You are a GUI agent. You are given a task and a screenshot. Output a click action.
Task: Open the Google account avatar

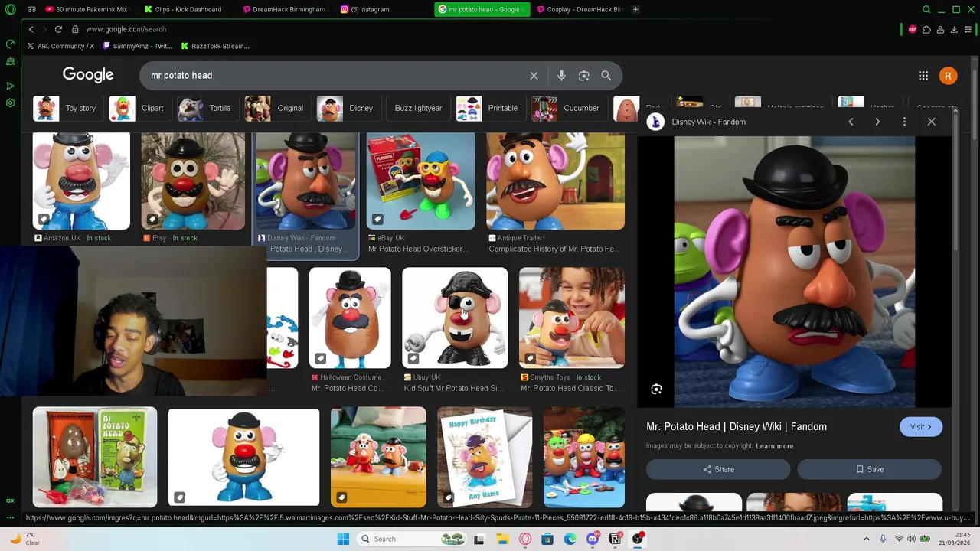[x=948, y=76]
